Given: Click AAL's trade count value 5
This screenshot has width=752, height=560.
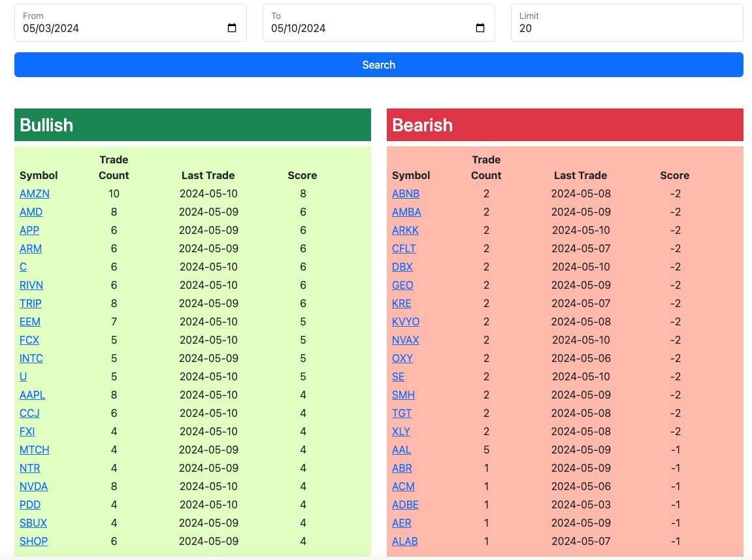Looking at the screenshot, I should 486,450.
